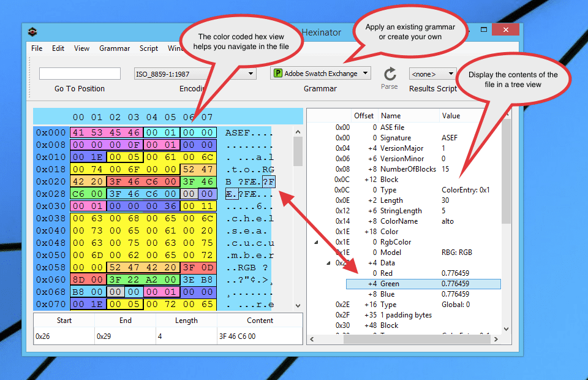Screen dimensions: 588x380
Task: Select the ColorName row
Action: click(405, 221)
